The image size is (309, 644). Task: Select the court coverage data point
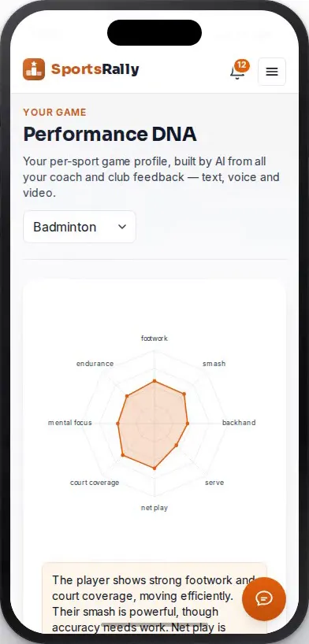(122, 455)
